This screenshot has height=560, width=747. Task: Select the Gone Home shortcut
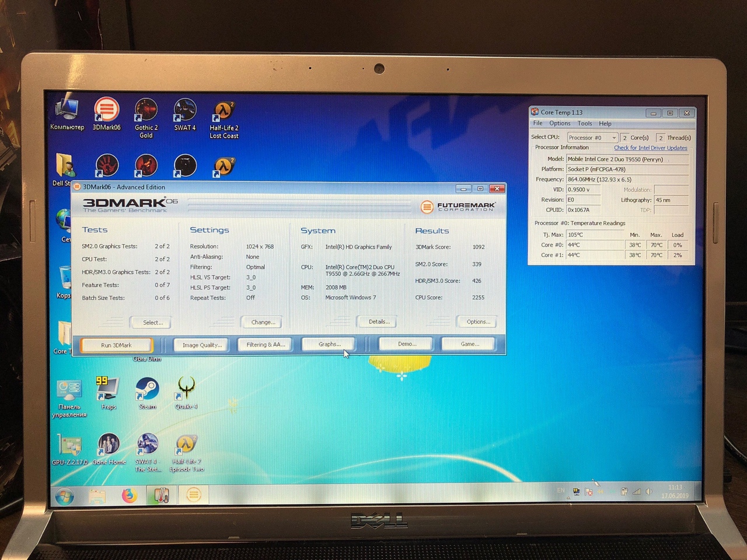click(109, 449)
